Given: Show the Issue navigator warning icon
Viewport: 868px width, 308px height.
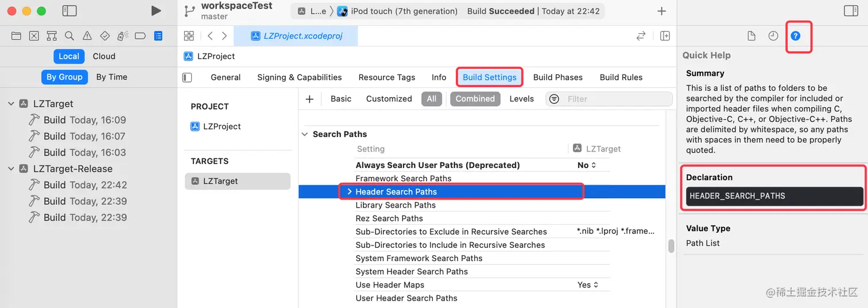Looking at the screenshot, I should tap(87, 36).
